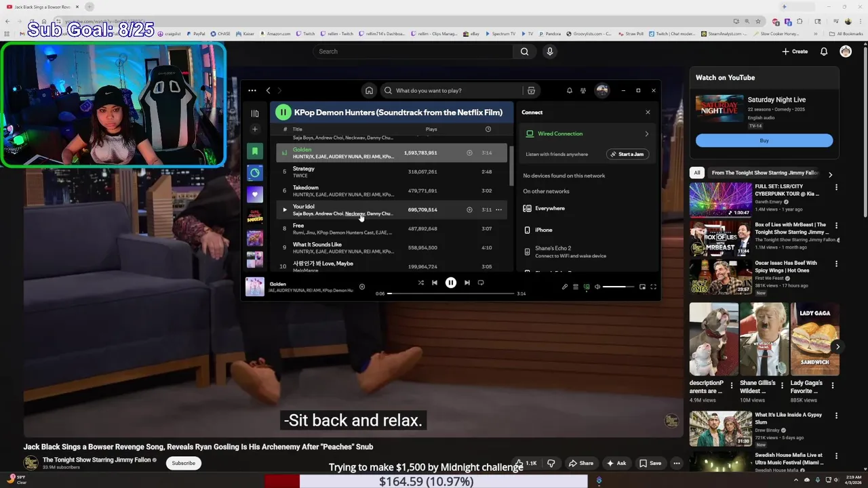Screen dimensions: 868x488
Task: Add now-playing Golden to library
Action: (362, 287)
